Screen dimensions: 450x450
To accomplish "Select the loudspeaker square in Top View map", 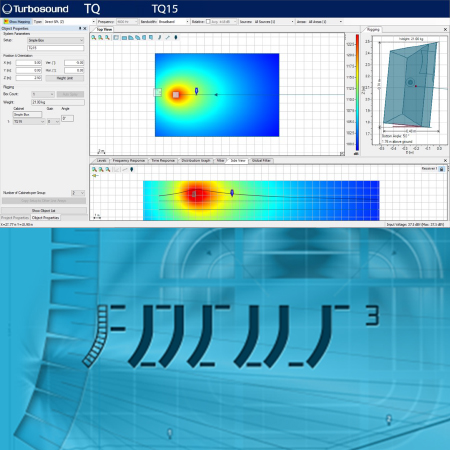I will point(176,95).
